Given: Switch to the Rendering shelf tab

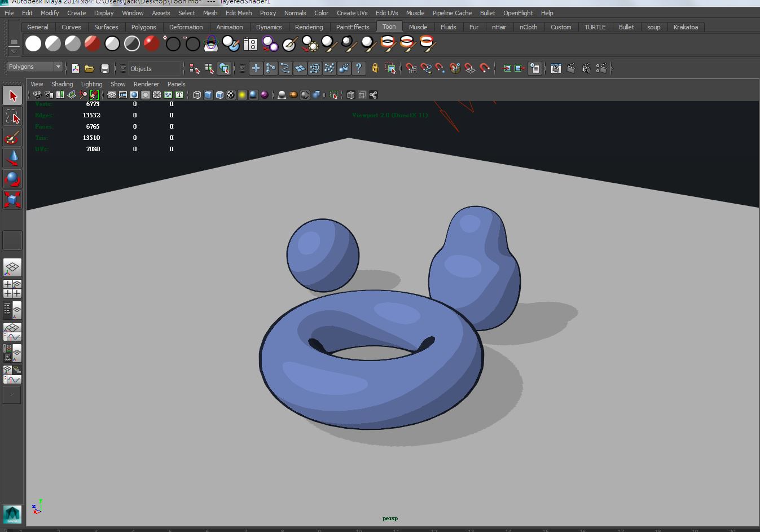Looking at the screenshot, I should click(309, 27).
